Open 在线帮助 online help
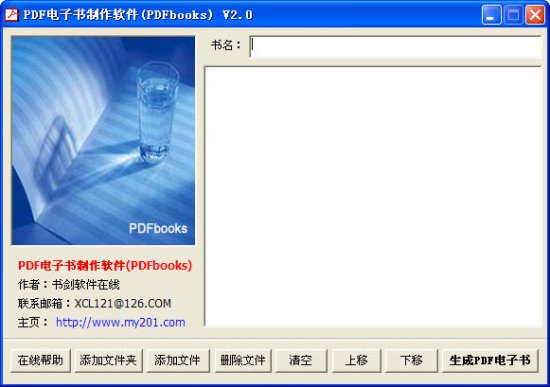 pos(40,360)
